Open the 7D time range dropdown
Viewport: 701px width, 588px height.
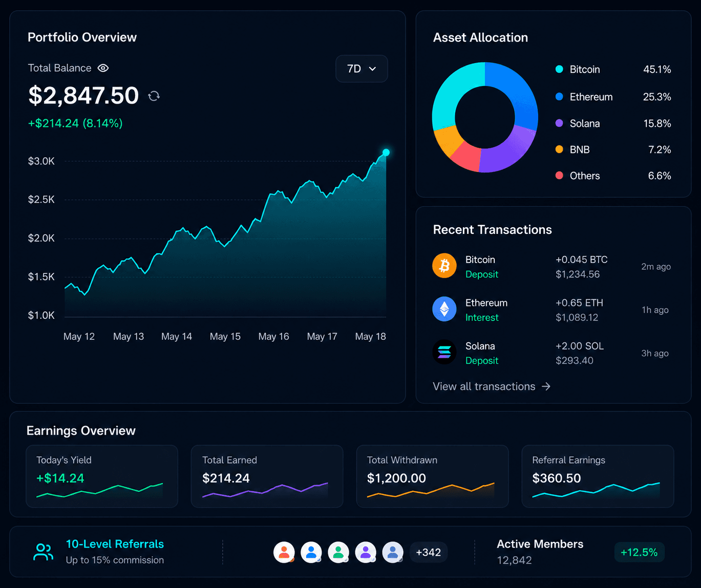click(x=362, y=69)
